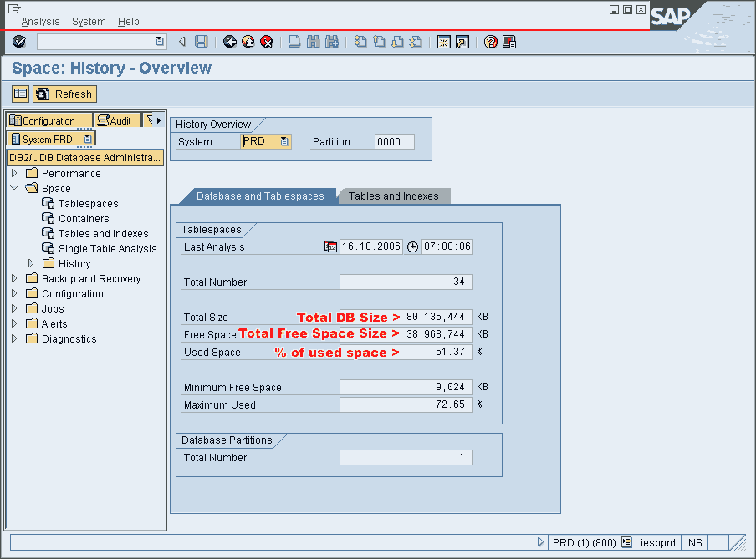
Task: Click the Audit button
Action: coord(117,120)
